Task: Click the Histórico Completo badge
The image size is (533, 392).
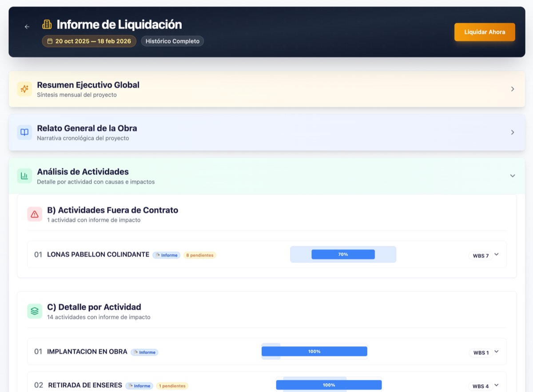Action: click(x=172, y=41)
